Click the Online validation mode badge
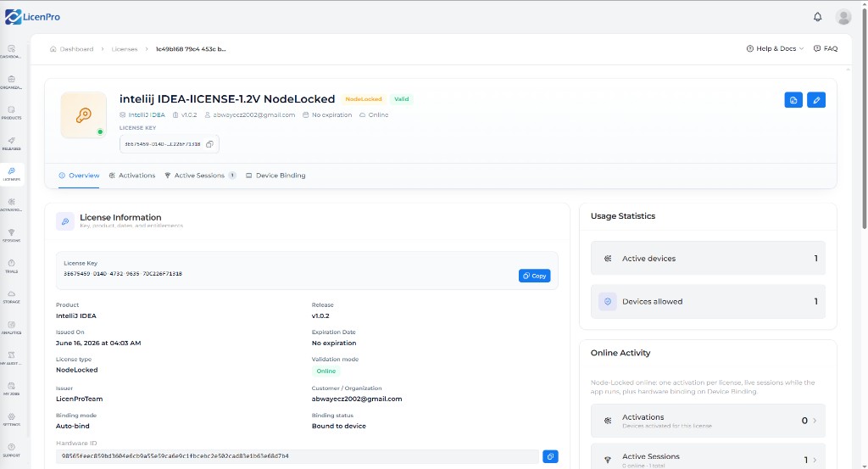868x469 pixels. (326, 371)
